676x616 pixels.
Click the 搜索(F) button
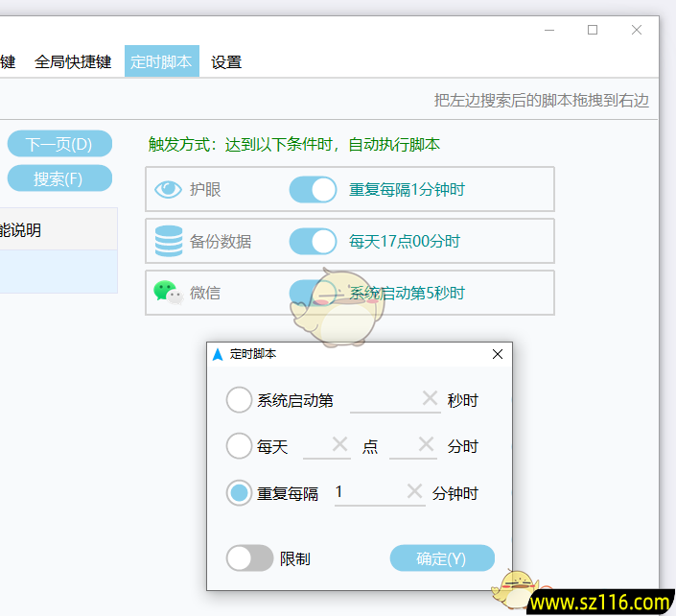59,178
